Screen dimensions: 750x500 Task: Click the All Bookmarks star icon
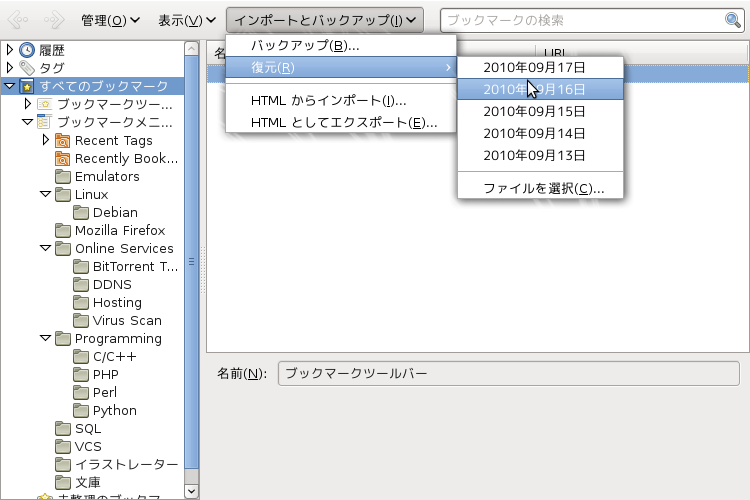point(27,86)
